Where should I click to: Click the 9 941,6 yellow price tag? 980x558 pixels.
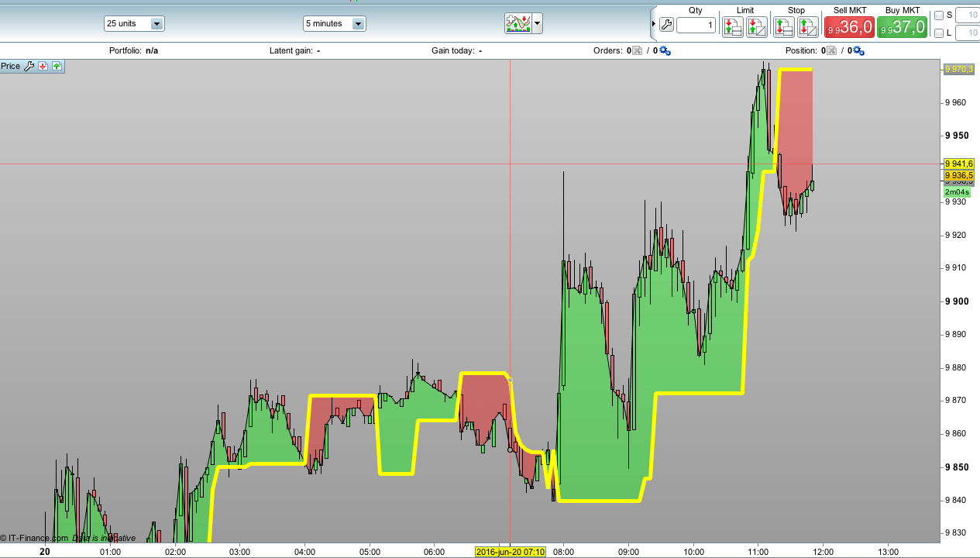(958, 164)
